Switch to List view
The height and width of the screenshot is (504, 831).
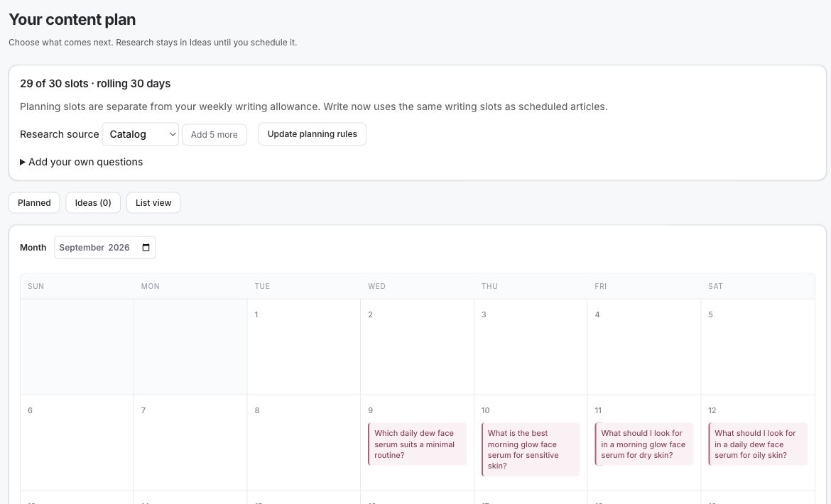pyautogui.click(x=153, y=203)
